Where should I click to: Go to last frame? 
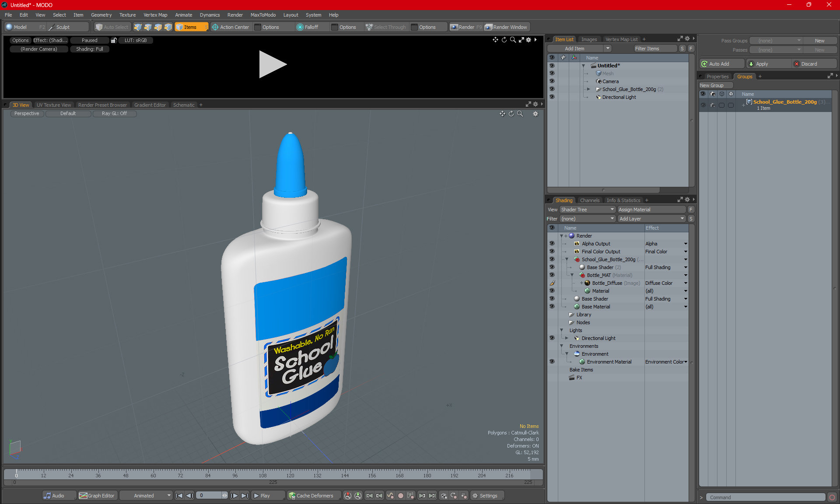click(x=245, y=496)
